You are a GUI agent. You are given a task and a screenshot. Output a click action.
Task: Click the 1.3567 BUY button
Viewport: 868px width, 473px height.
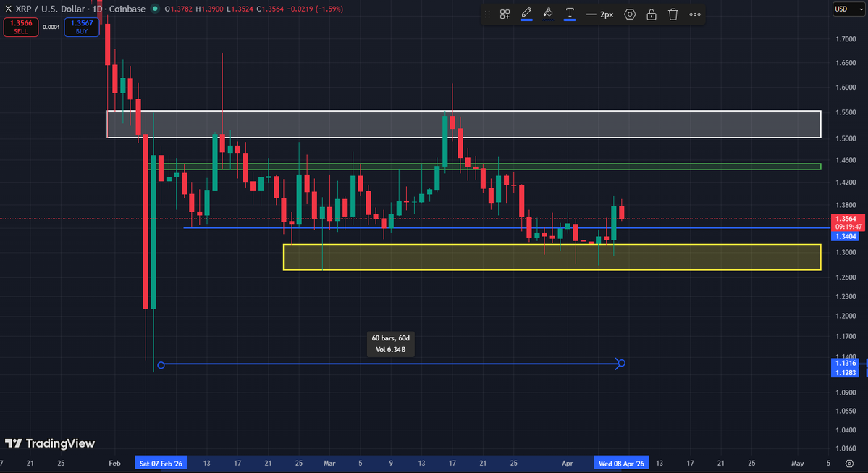(x=81, y=27)
